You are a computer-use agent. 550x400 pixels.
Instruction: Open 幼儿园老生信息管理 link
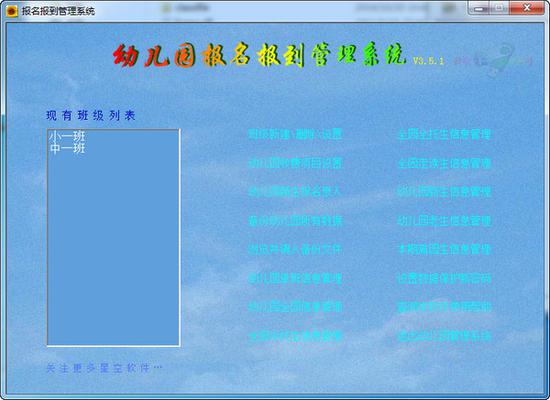click(444, 221)
